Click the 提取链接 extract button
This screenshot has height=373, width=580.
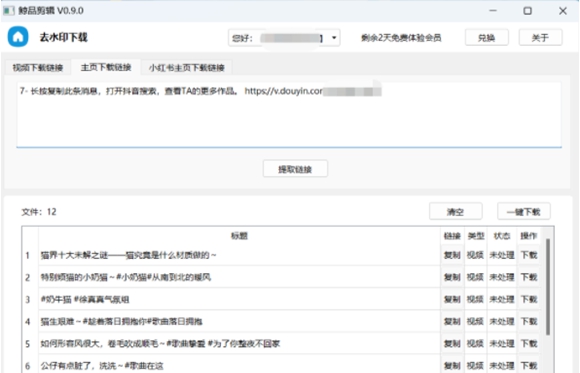(295, 169)
